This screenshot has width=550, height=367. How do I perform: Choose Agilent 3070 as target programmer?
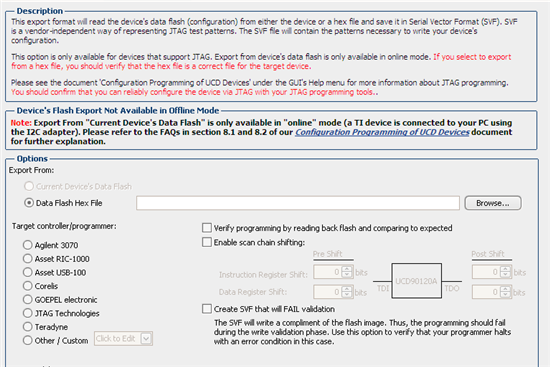(27, 245)
